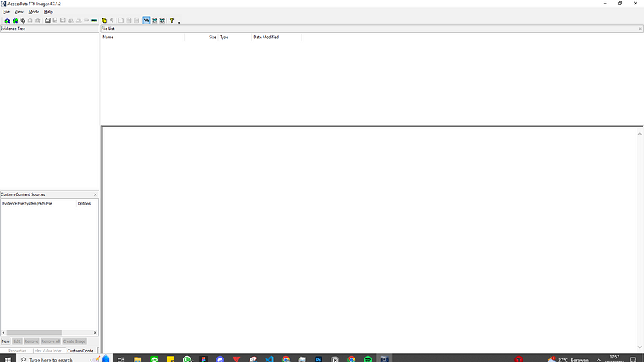Click the yellow question mark Help icon
Viewport: 644px width, 362px height.
tap(171, 21)
